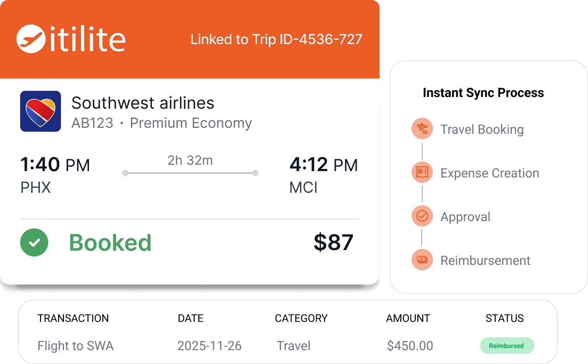Select the Flight to SWA transaction
Screen dimensions: 588x364
click(x=75, y=346)
